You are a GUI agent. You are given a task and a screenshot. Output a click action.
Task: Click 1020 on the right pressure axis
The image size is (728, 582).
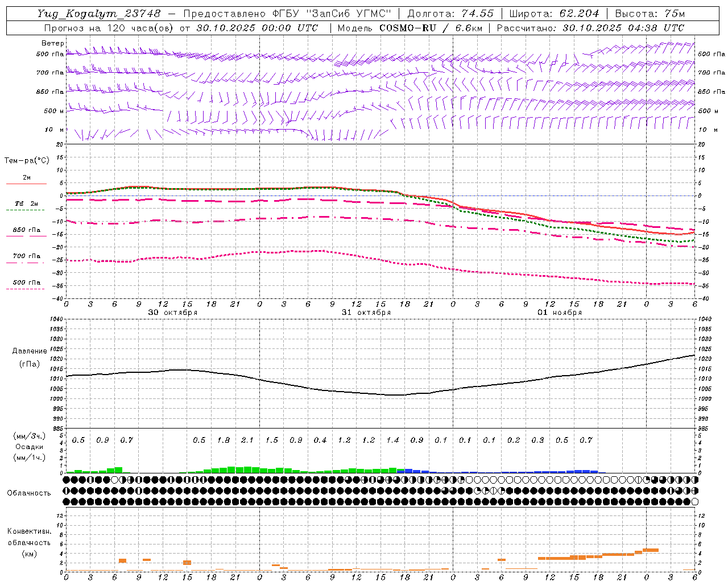704,359
